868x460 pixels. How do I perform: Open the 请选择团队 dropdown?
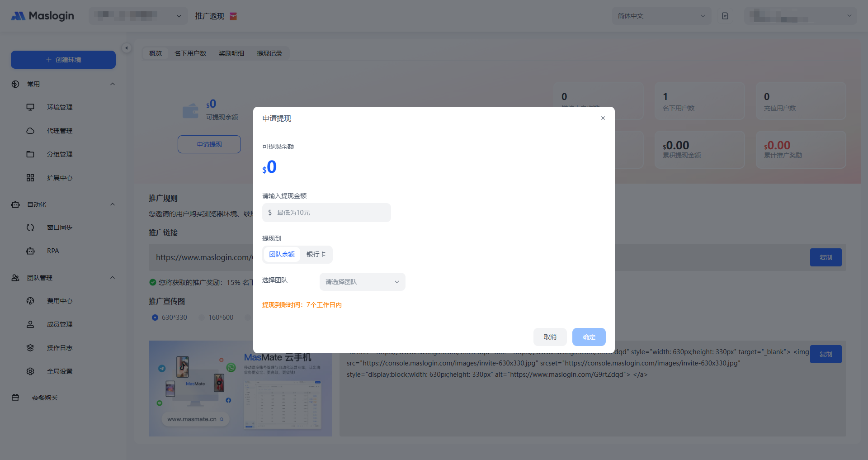click(x=362, y=282)
